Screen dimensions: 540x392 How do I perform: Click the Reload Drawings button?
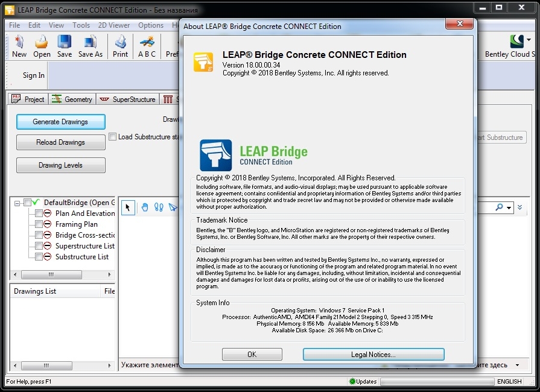pos(60,142)
